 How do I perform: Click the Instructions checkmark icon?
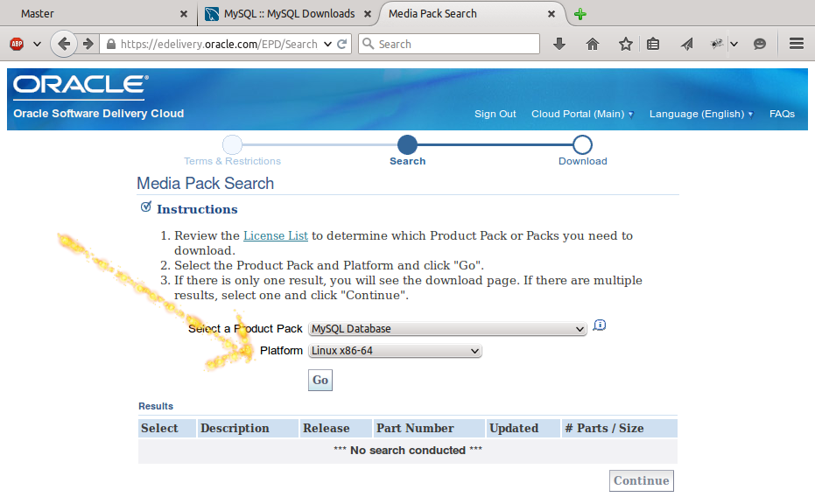click(x=146, y=206)
